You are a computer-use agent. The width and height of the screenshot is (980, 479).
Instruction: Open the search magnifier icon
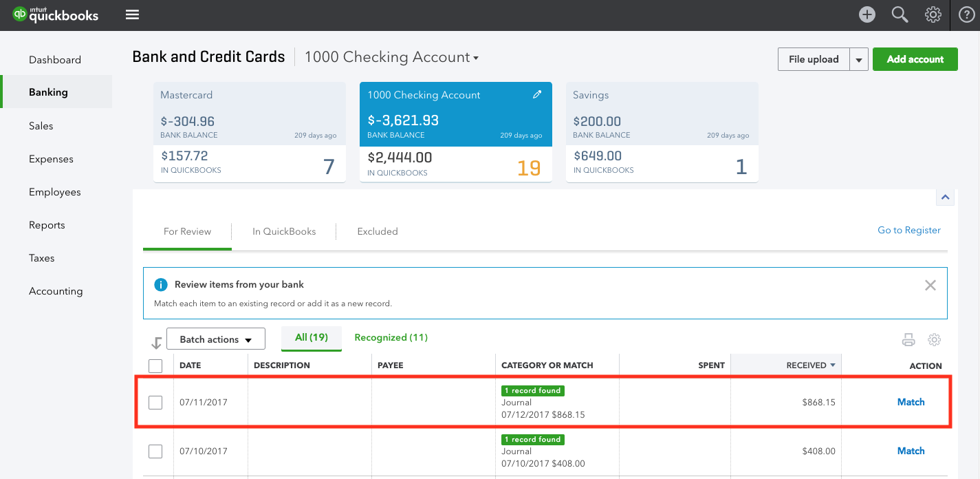click(x=900, y=15)
